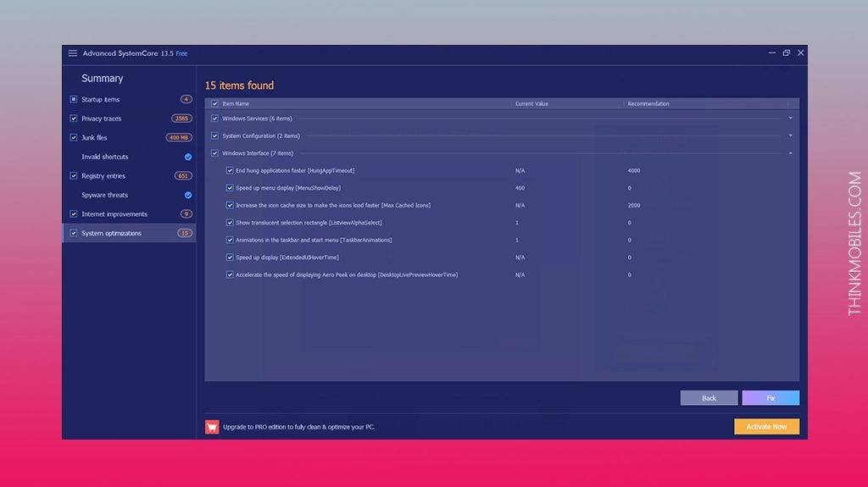Click the recommendation value 2000
This screenshot has height=487, width=868.
pyautogui.click(x=634, y=205)
